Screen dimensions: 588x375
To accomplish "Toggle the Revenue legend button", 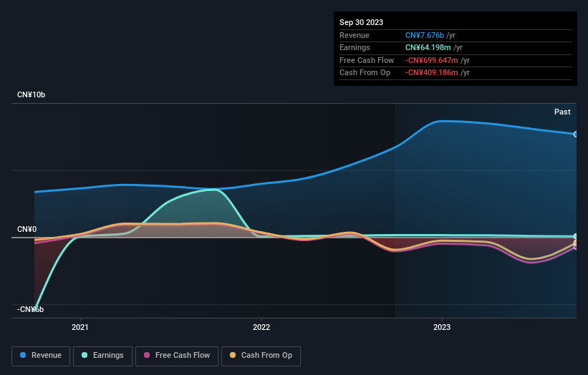I will point(41,356).
